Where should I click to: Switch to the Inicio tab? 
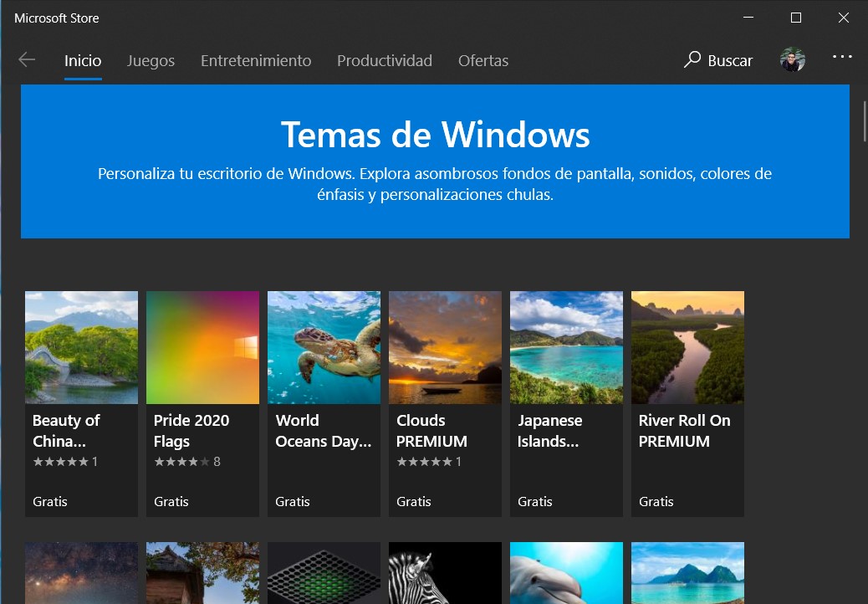pos(83,60)
